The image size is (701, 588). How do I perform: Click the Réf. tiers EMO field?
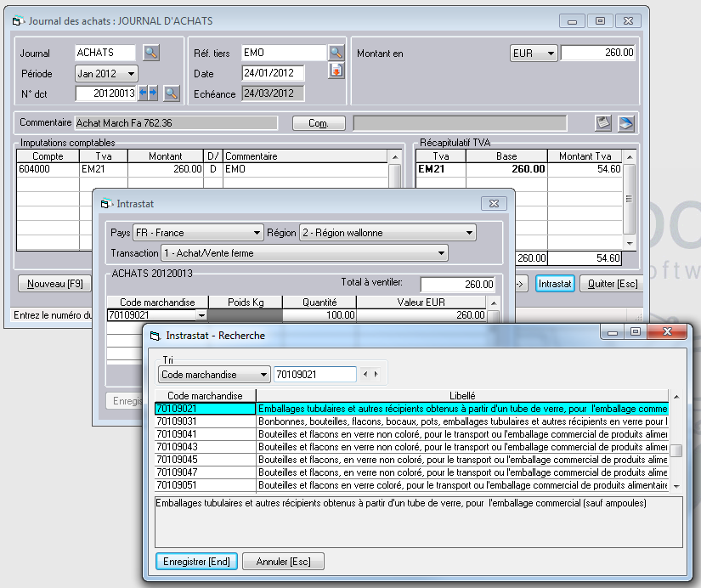point(284,53)
